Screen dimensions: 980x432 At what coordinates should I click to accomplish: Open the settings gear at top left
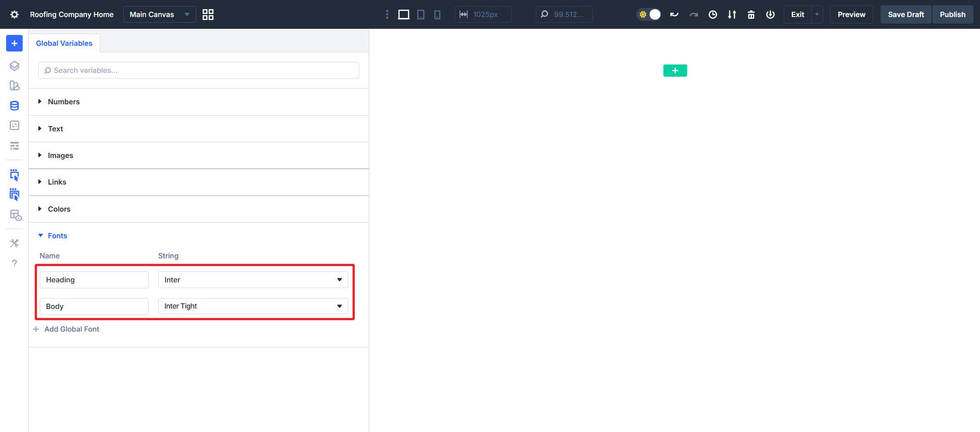(x=14, y=14)
